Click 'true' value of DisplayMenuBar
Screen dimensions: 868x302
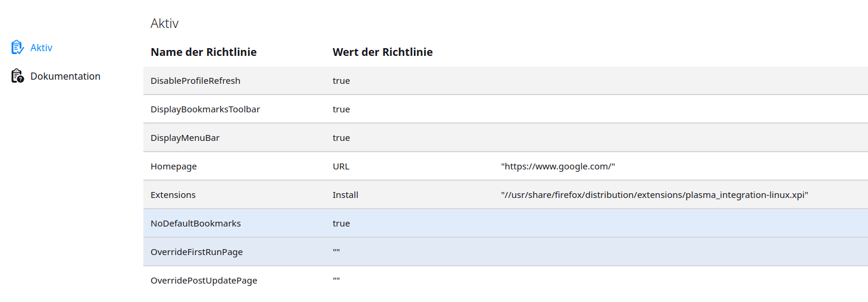tap(341, 138)
